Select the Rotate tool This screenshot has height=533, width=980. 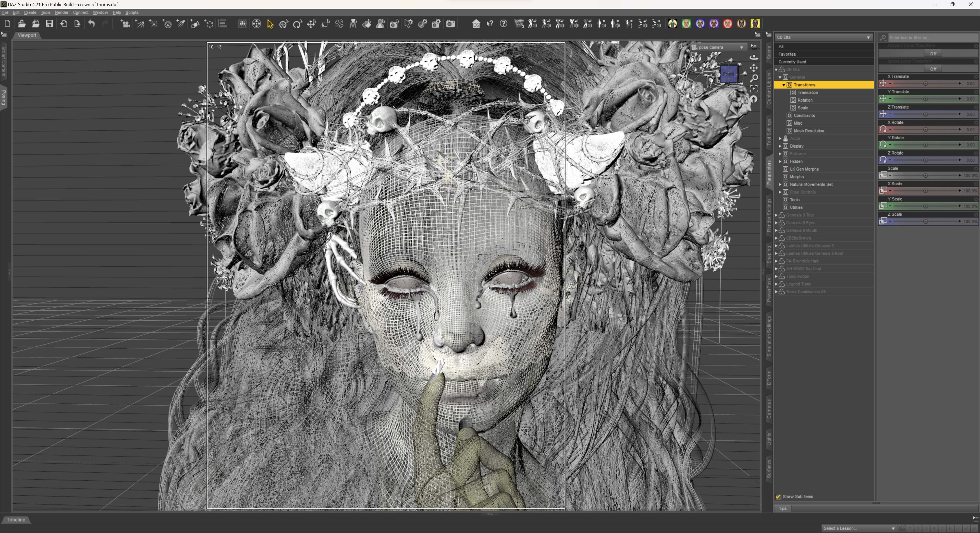point(298,24)
